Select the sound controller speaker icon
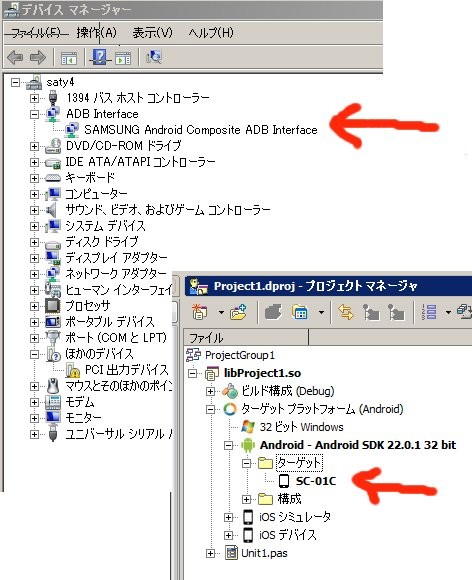This screenshot has width=472, height=580. pyautogui.click(x=52, y=210)
